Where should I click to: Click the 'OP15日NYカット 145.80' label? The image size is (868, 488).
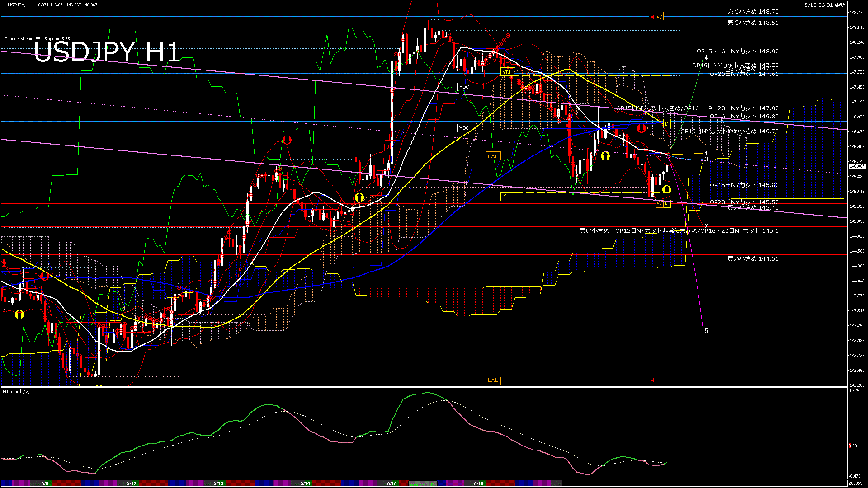[744, 185]
